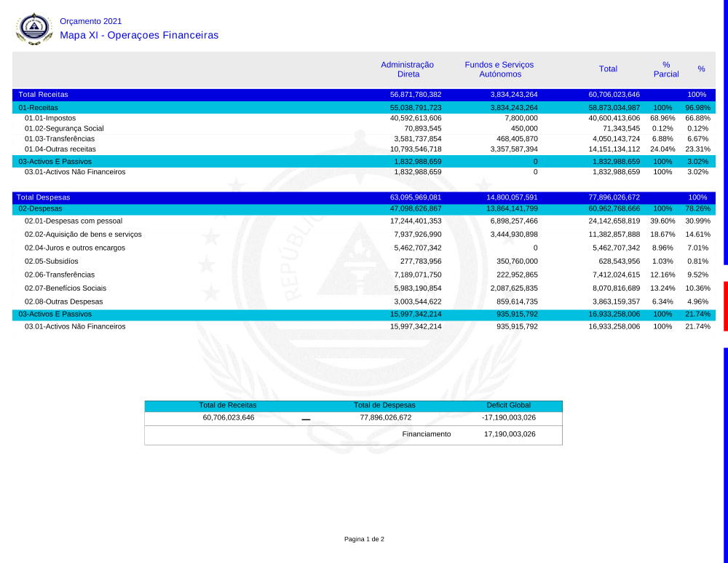Select the "02.01-Despesas com pessoal" row
This screenshot has height=563, width=728.
[x=74, y=221]
